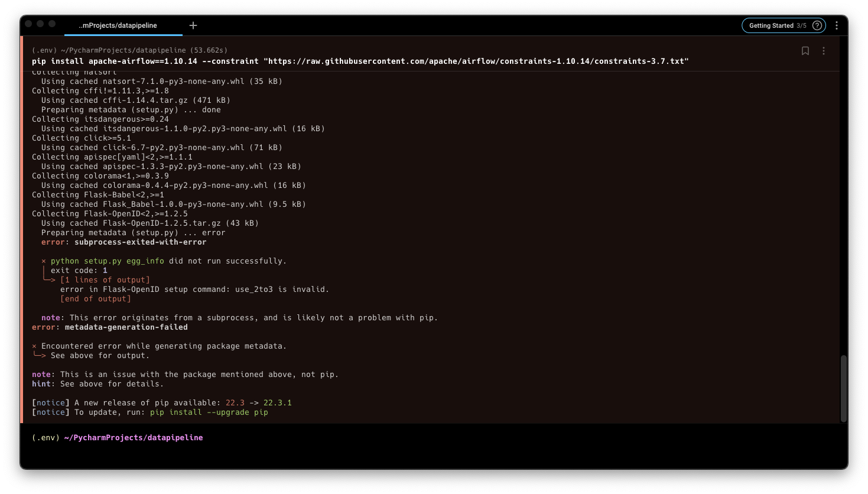This screenshot has width=868, height=494.
Task: Click 'Collecting colorama<1,>=0.3.9' line
Action: pyautogui.click(x=100, y=176)
